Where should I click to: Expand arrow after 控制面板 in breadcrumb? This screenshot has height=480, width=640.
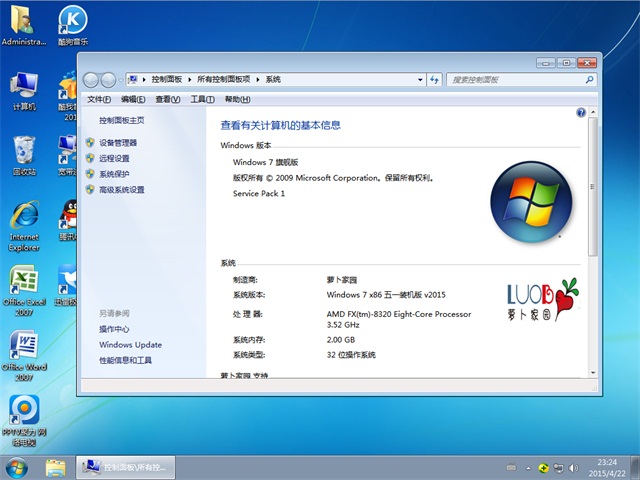click(189, 80)
